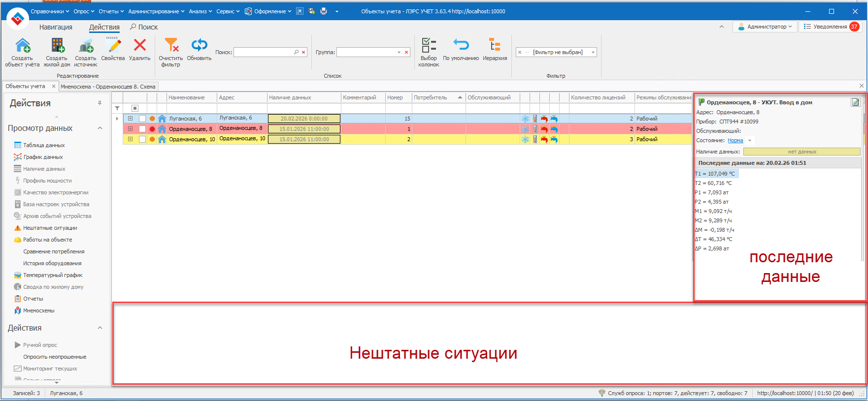Click the Норма state link

(735, 141)
